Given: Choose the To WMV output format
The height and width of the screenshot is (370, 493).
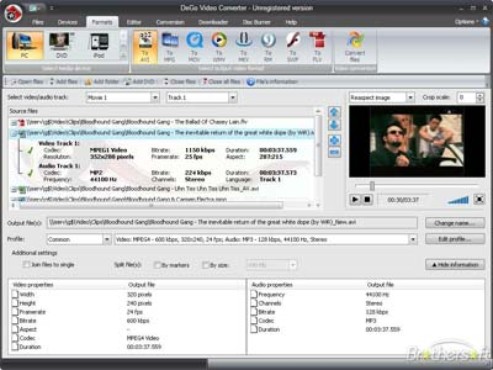Looking at the screenshot, I should [219, 47].
